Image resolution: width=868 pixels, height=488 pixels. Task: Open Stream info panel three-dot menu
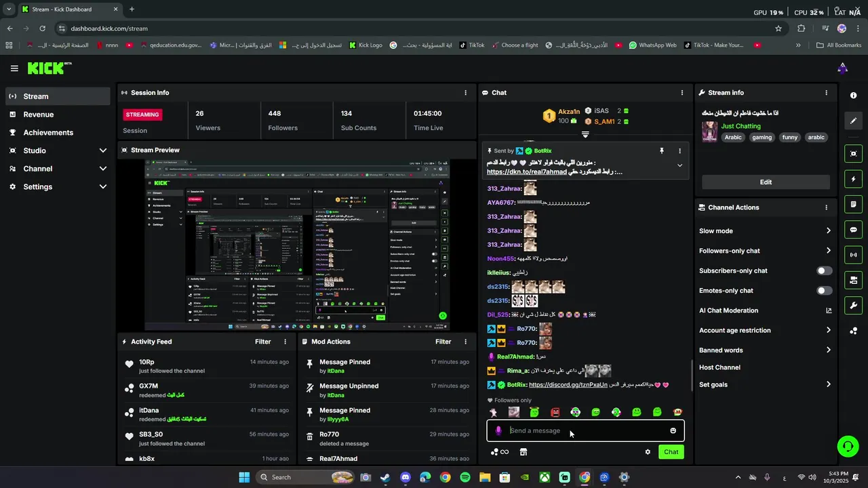826,93
